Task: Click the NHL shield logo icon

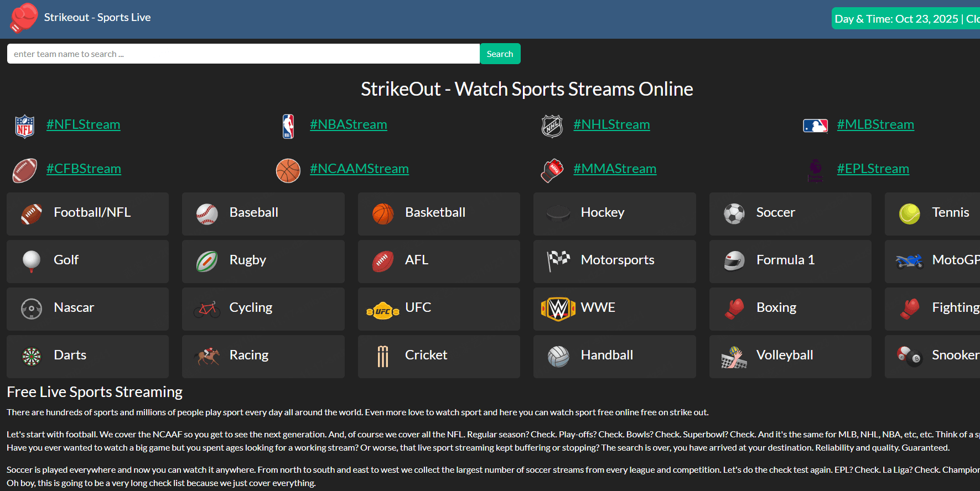Action: click(552, 126)
